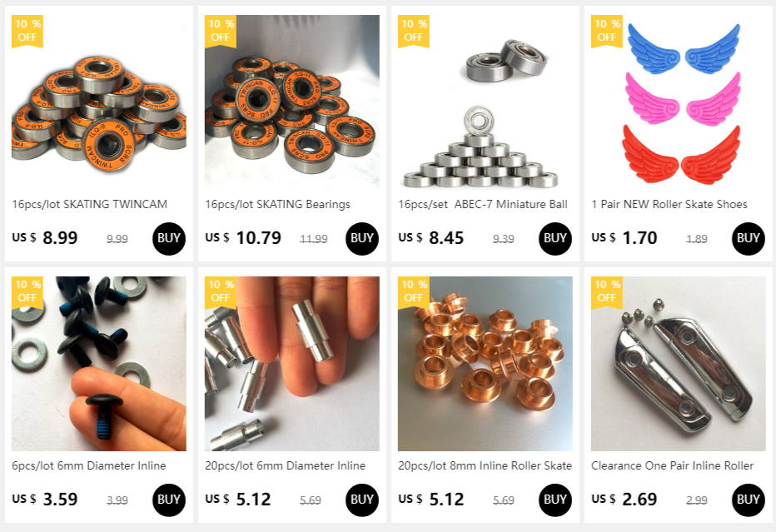Click the crossed-out 11.99 original price
776x532 pixels.
point(313,239)
